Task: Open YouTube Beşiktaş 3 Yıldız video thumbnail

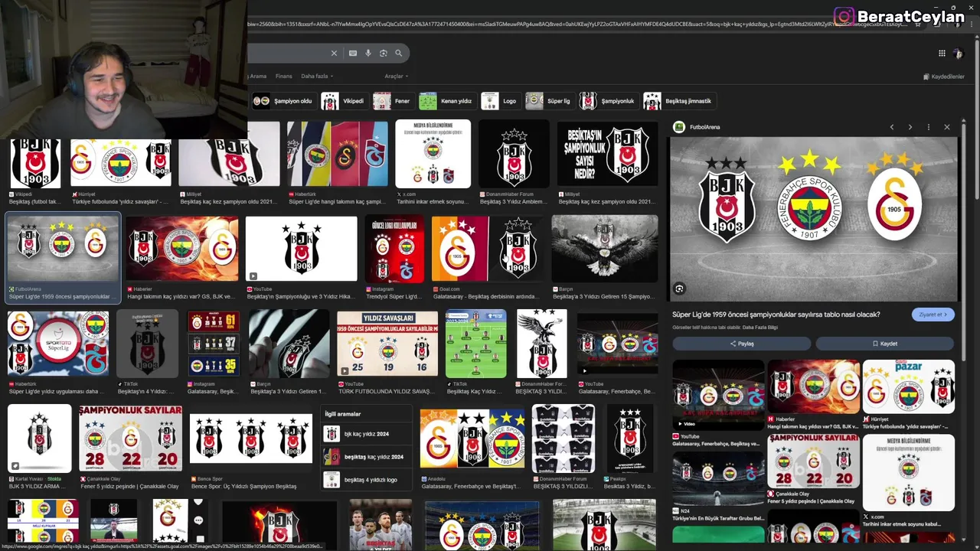Action: coord(302,249)
